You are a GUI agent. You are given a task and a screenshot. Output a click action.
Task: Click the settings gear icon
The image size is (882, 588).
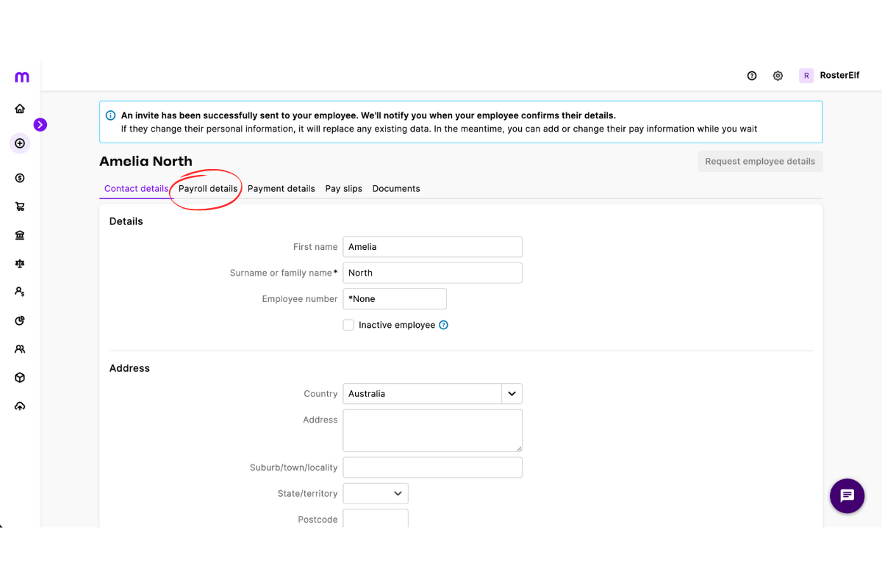click(x=778, y=75)
